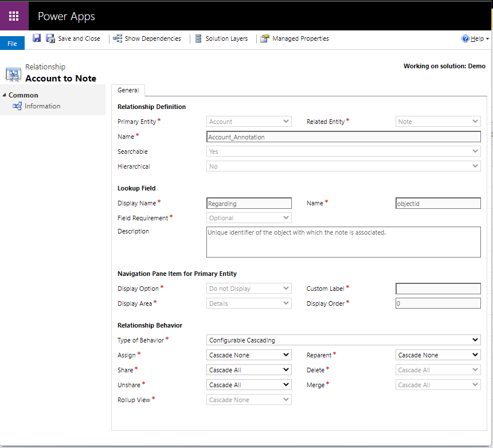
Task: Open the Type of Behavior dropdown
Action: point(343,340)
